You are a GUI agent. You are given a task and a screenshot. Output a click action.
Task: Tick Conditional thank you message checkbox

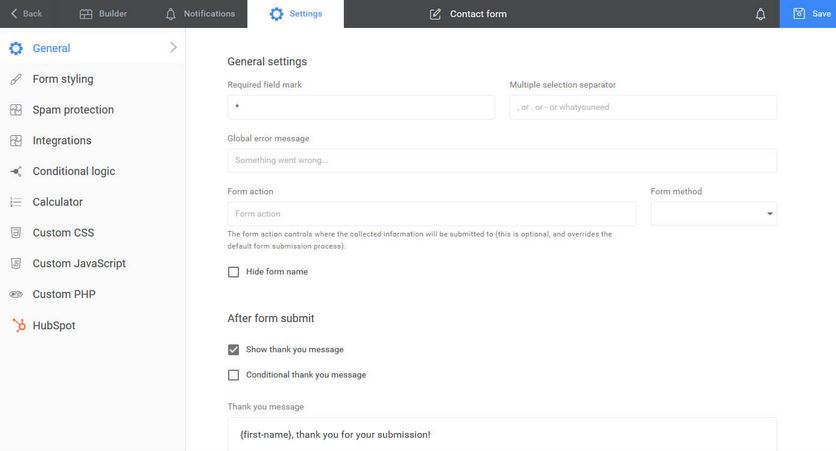(x=234, y=375)
